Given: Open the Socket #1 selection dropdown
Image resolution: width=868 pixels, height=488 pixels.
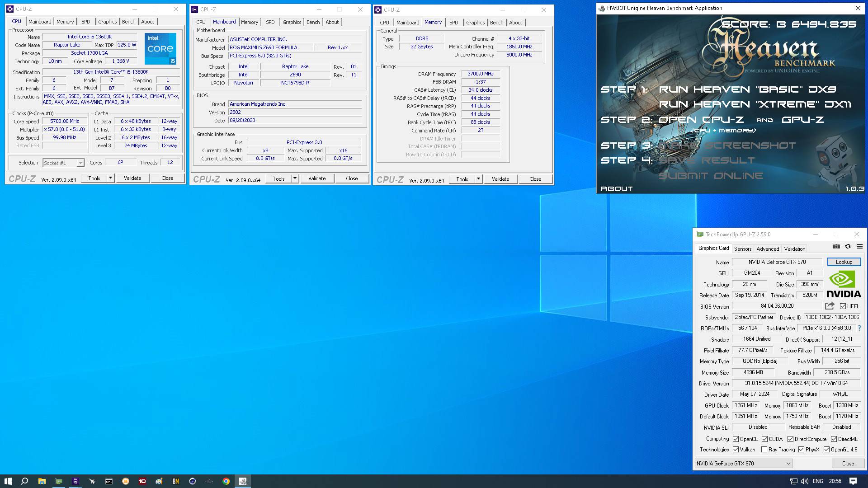Looking at the screenshot, I should [63, 163].
